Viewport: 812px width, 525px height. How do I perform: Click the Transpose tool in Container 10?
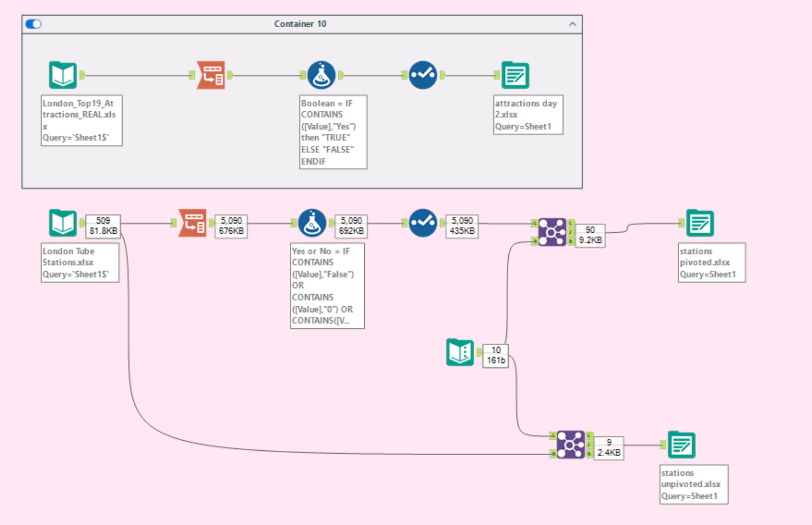click(x=211, y=75)
